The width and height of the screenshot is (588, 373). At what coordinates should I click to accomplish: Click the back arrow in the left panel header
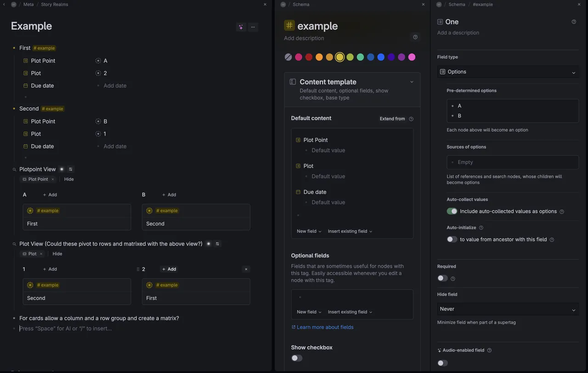click(x=4, y=4)
